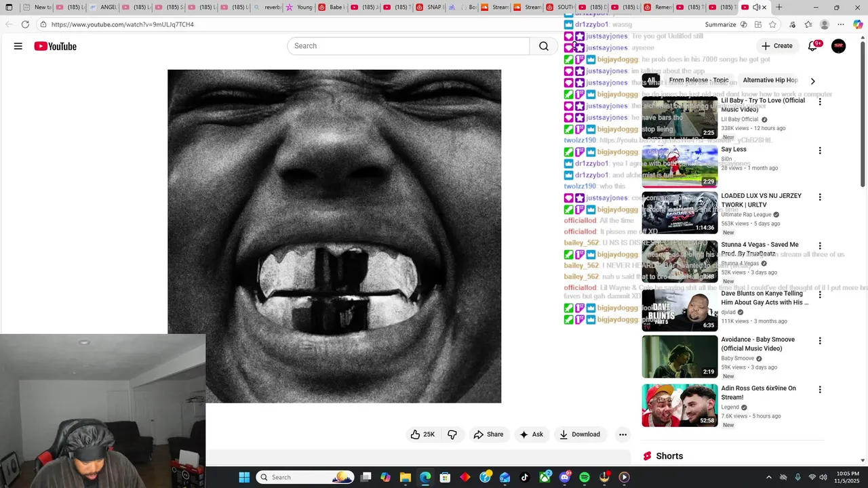Open the Edge browser taskbar icon
This screenshot has height=488, width=868.
(x=425, y=477)
